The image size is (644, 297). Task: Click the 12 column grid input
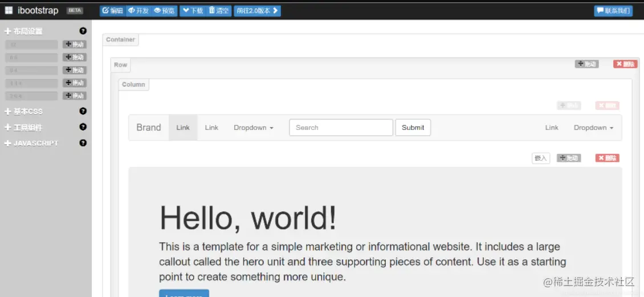click(x=31, y=44)
